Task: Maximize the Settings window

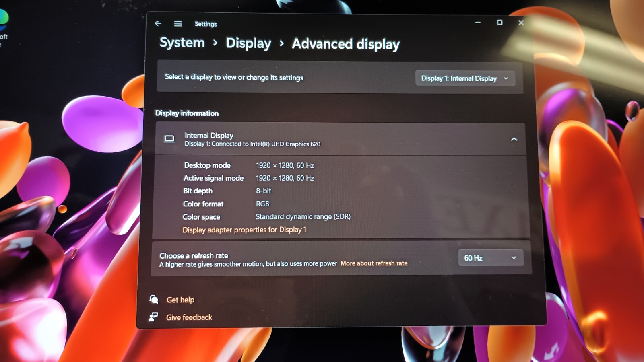Action: coord(500,23)
